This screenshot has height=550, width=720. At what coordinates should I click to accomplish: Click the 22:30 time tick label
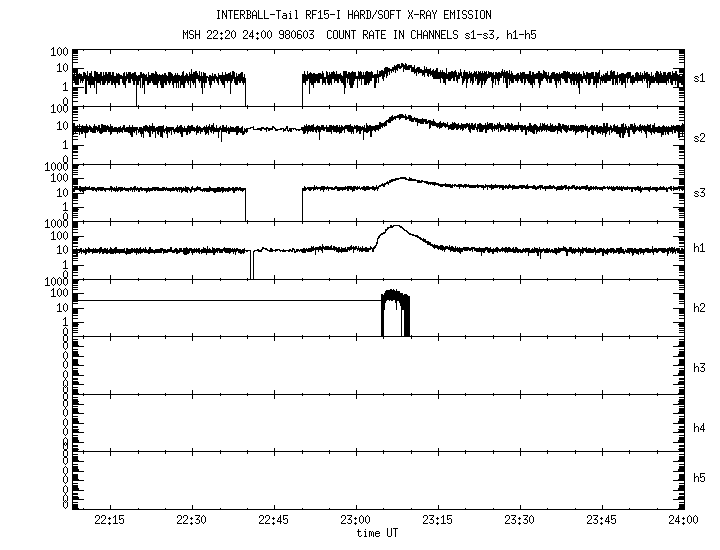[191, 521]
